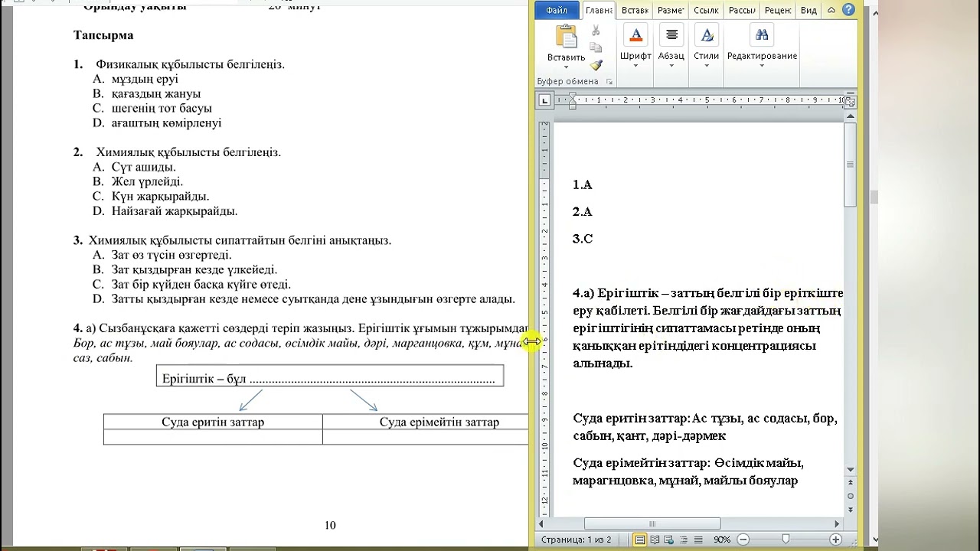The height and width of the screenshot is (551, 980).
Task: Switch to the Главная tab
Action: tap(599, 10)
